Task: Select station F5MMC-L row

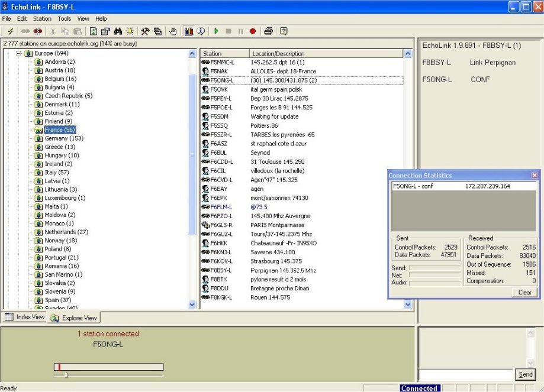Action: pyautogui.click(x=301, y=63)
